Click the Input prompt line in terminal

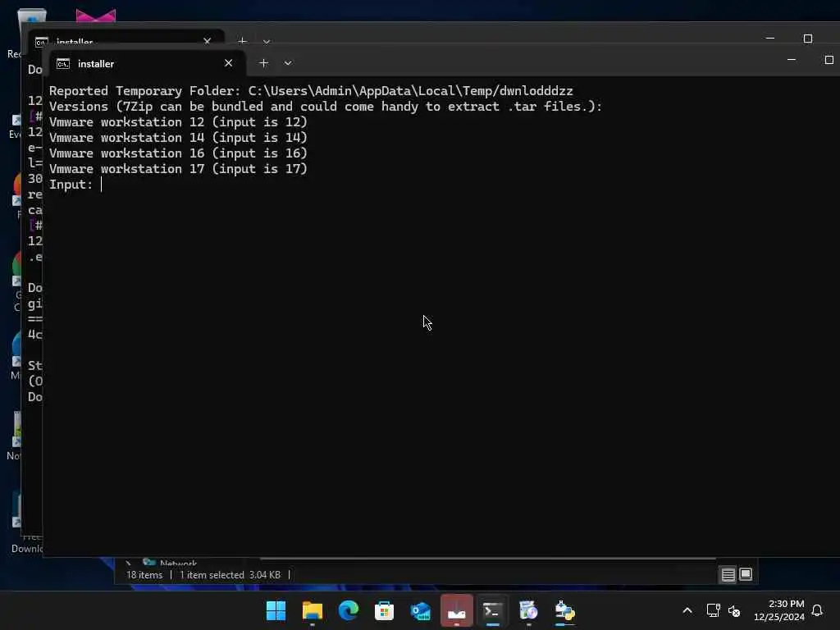75,185
